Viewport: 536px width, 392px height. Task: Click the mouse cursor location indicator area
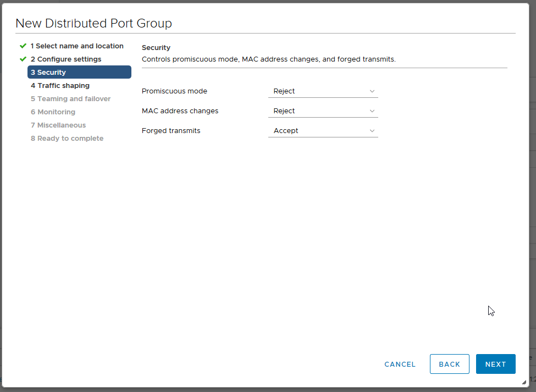[491, 311]
